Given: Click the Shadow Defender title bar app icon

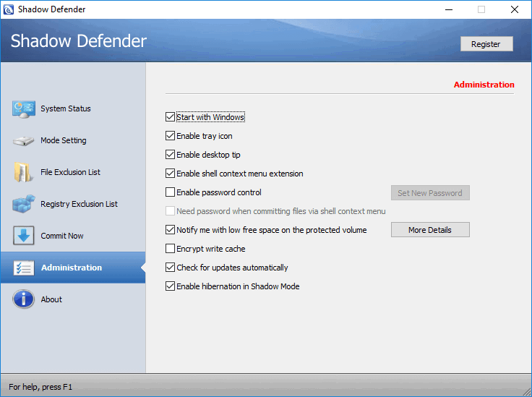Looking at the screenshot, I should [8, 9].
